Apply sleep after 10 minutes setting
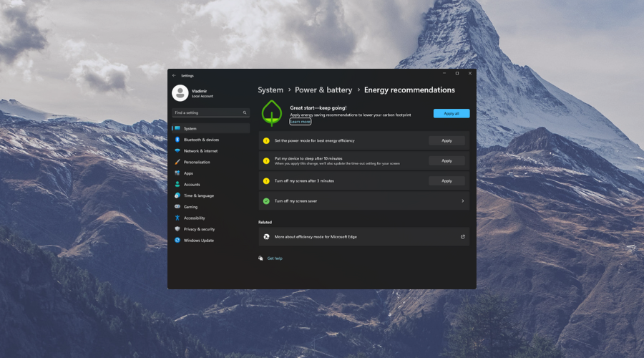This screenshot has height=358, width=644. (447, 160)
